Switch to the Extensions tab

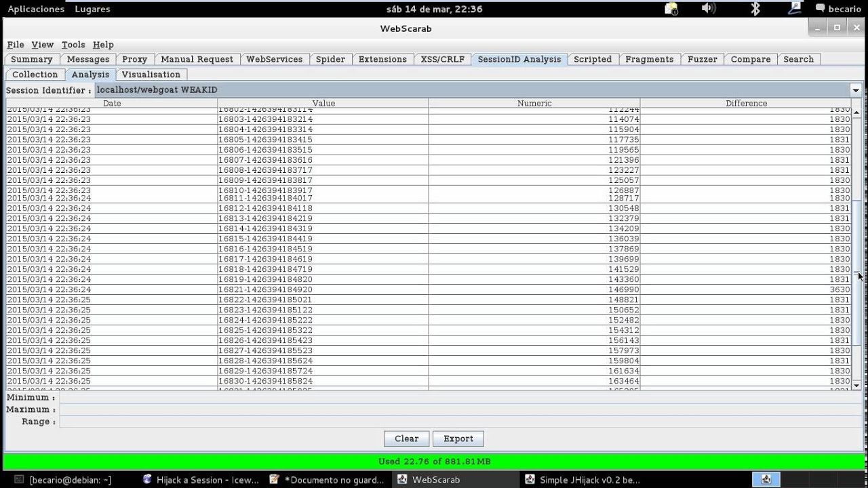point(382,59)
